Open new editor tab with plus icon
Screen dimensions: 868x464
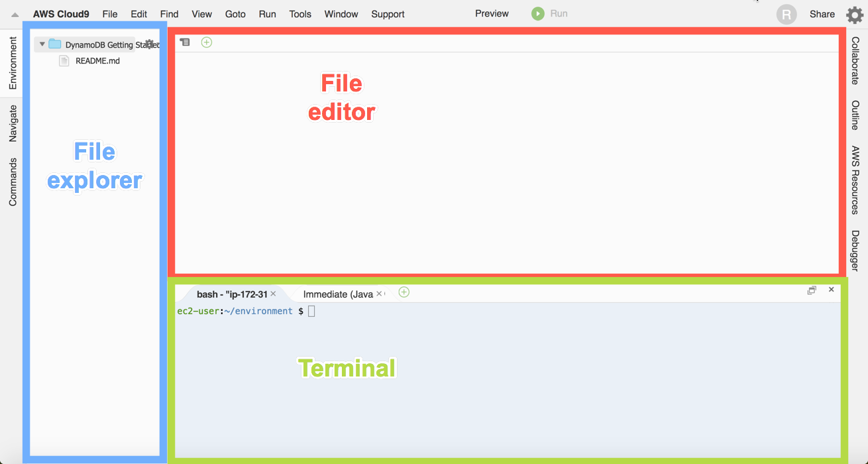coord(207,42)
